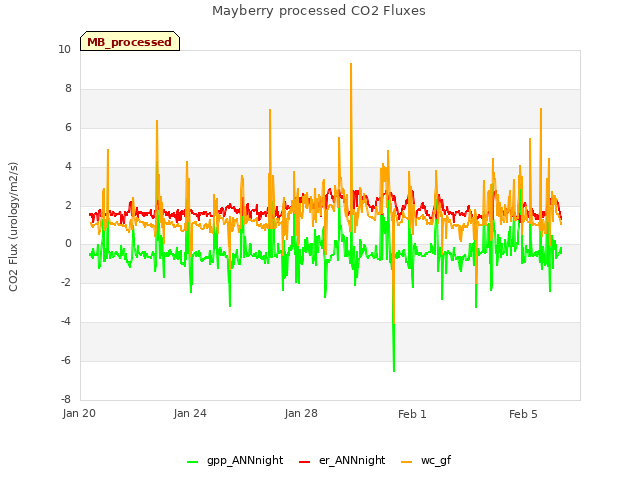This screenshot has height=480, width=640.
Task: Click the y-axis value 4
Action: tap(68, 166)
